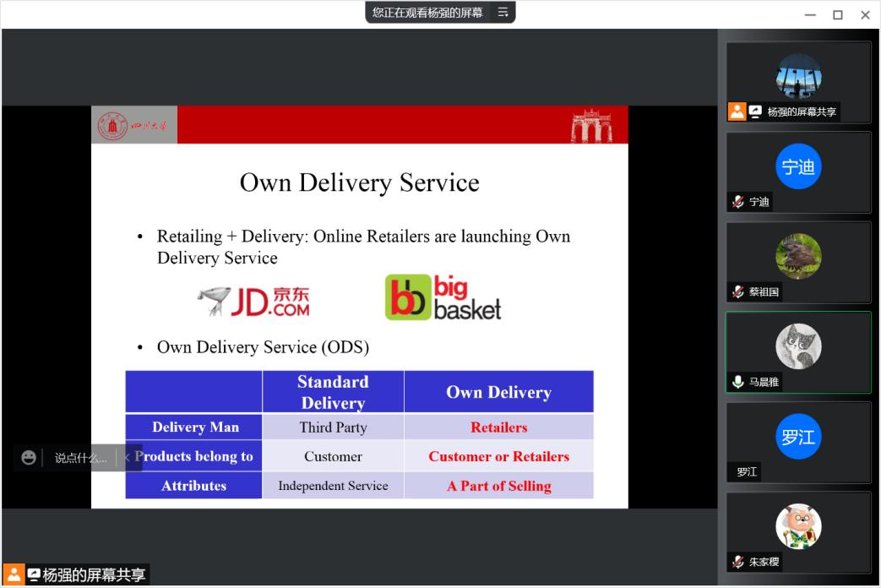881x588 pixels.
Task: Click the emoji smiley icon in chat bar
Action: pyautogui.click(x=29, y=457)
